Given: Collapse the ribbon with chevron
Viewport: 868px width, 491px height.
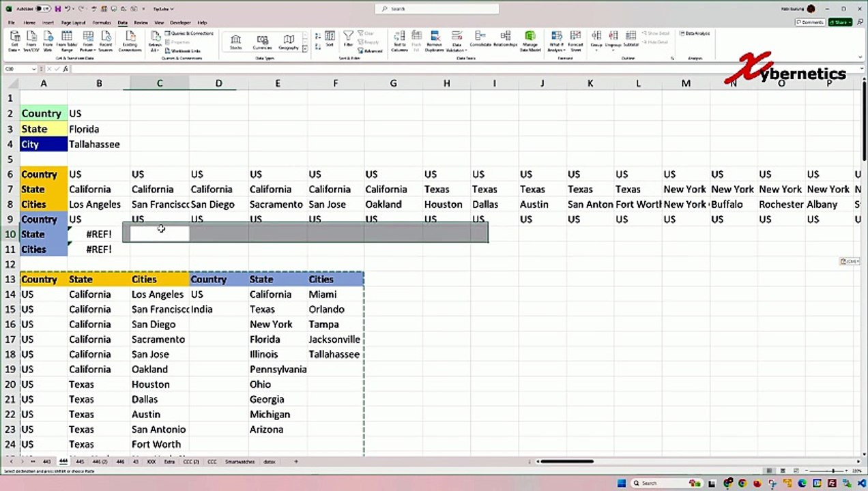Looking at the screenshot, I should click(x=860, y=59).
